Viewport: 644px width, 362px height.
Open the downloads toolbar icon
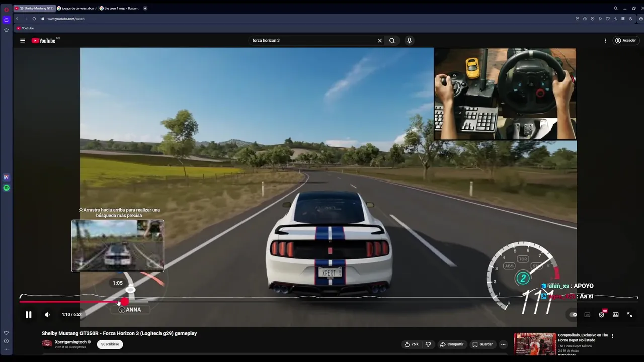615,19
